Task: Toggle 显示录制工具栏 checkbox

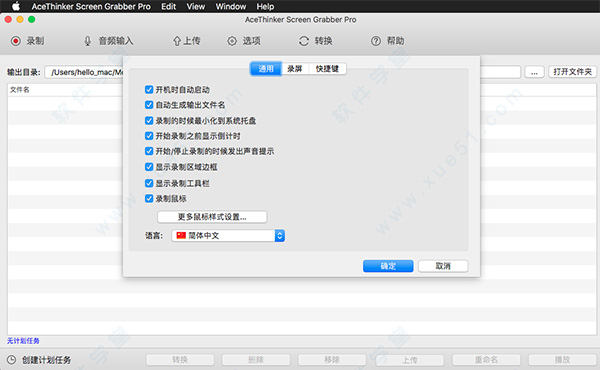Action: click(149, 183)
